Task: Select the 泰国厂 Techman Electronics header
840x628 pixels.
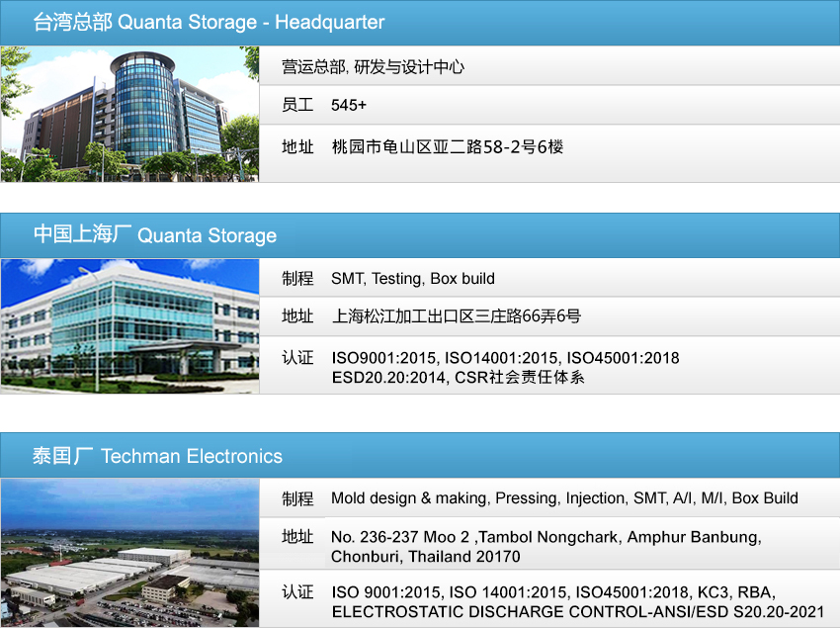Action: point(157,456)
